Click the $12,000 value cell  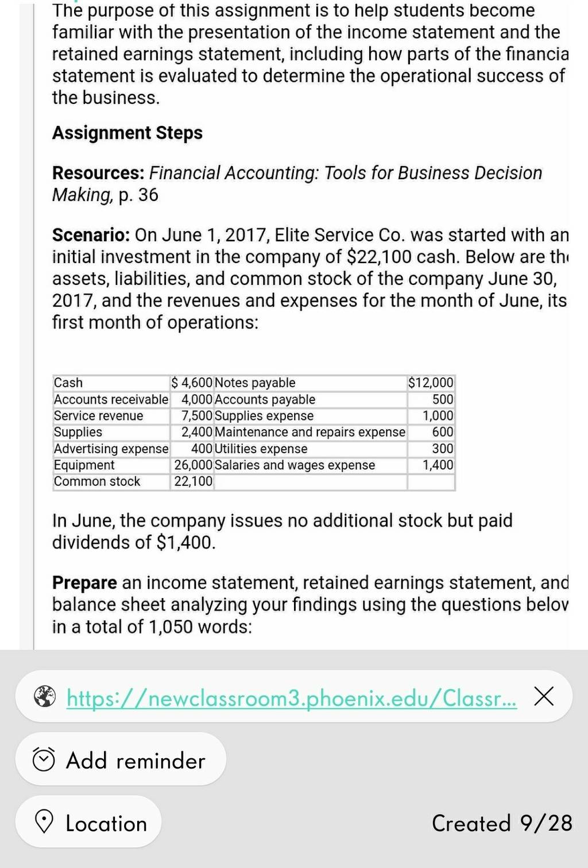tap(431, 383)
